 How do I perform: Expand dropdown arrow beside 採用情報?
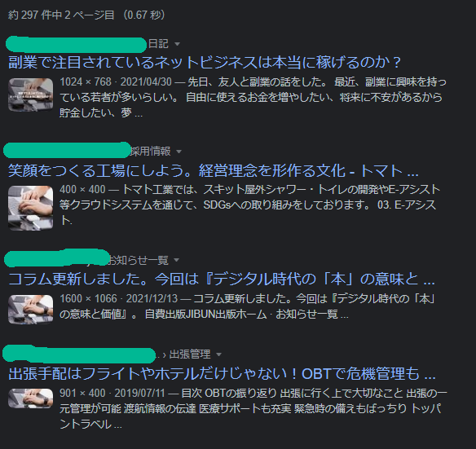click(178, 152)
